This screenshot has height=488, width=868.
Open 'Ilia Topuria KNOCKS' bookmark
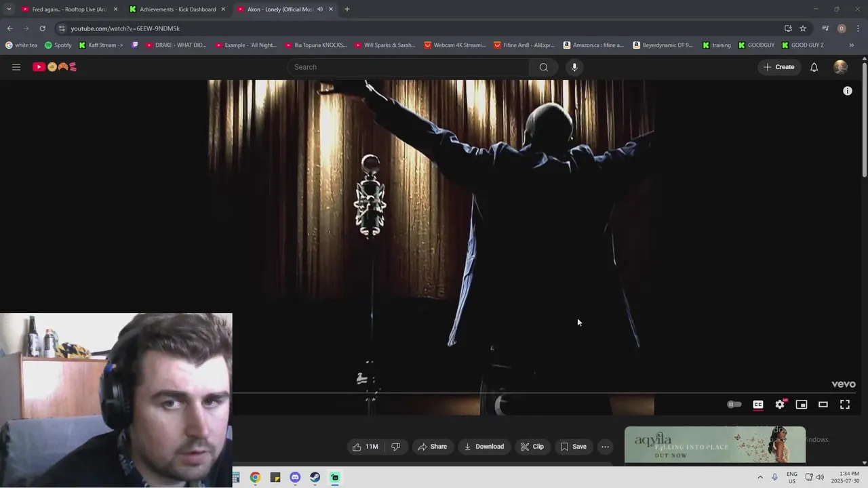(x=316, y=45)
